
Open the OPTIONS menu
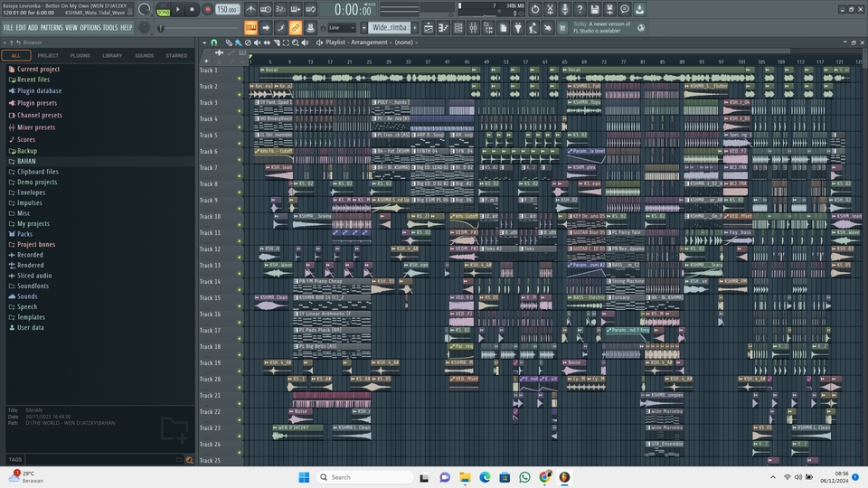(90, 28)
